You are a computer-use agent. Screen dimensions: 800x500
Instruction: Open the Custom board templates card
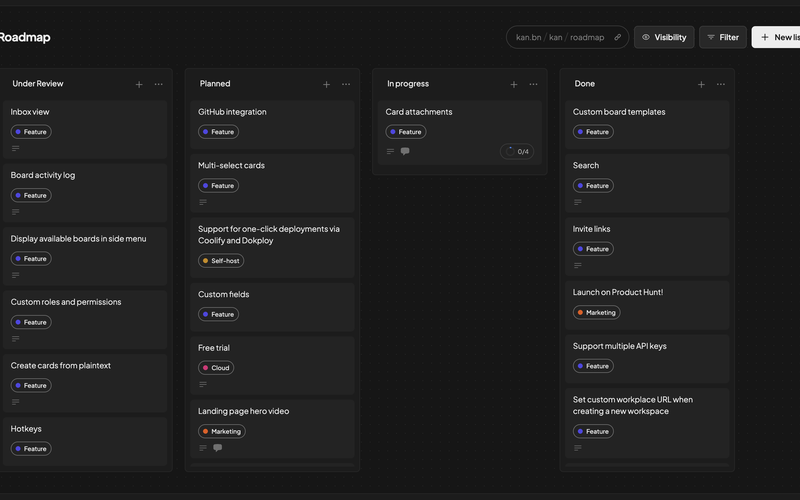[x=647, y=124]
